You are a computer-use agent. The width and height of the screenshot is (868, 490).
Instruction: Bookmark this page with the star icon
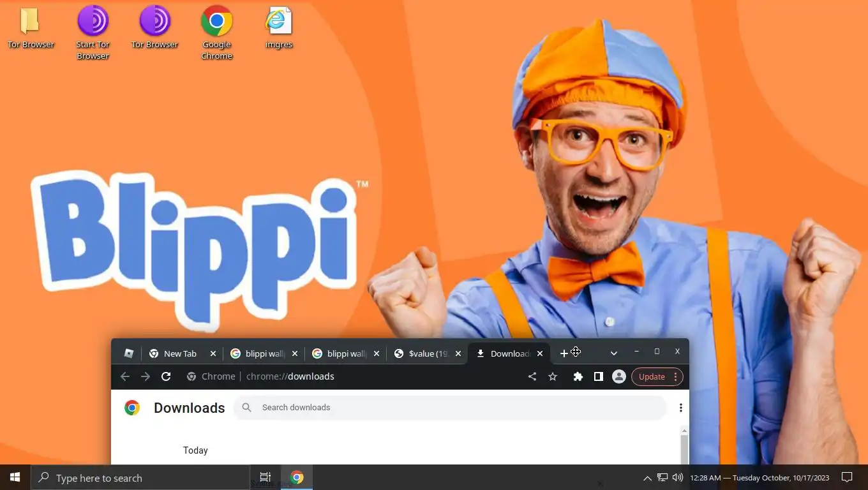pyautogui.click(x=553, y=376)
